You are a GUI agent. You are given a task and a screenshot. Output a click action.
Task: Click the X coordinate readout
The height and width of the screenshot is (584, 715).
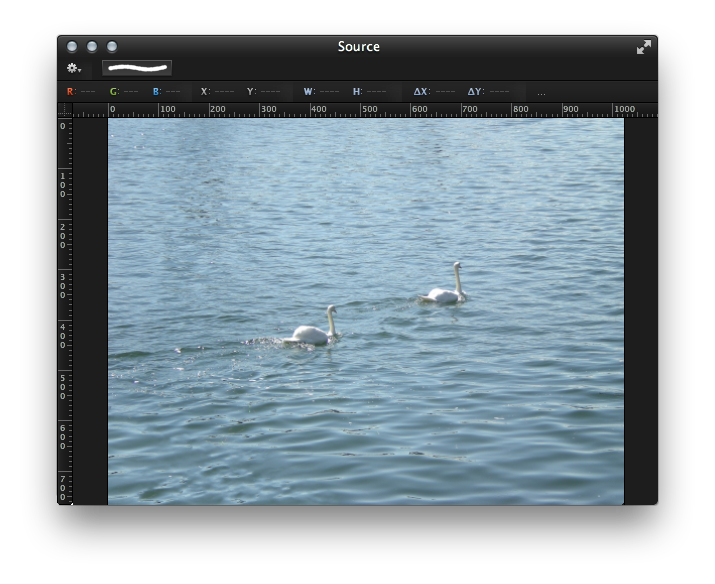217,92
